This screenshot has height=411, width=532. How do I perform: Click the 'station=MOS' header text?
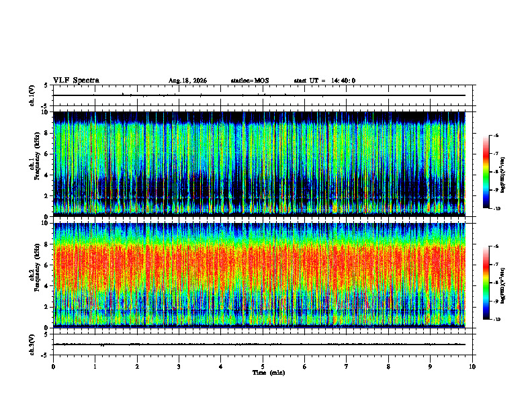pos(250,81)
